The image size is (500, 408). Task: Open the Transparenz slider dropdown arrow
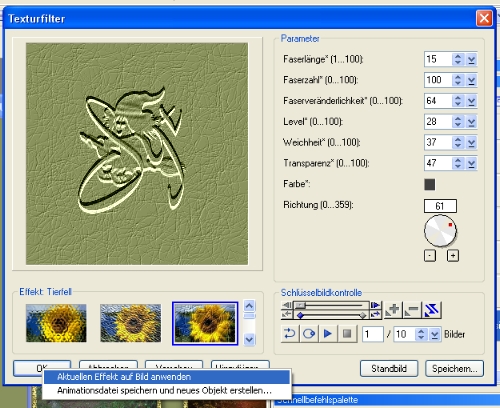pos(471,163)
